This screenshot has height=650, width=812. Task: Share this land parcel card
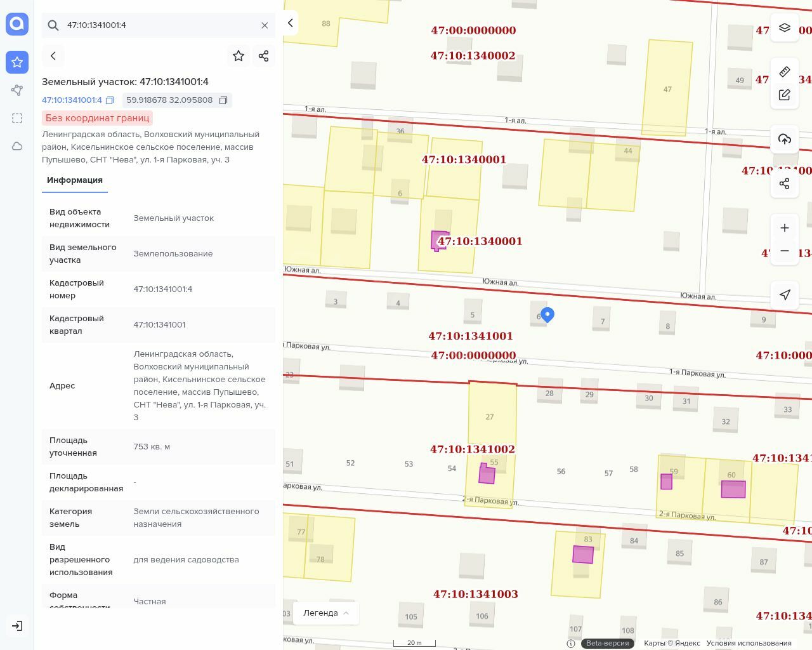point(264,56)
